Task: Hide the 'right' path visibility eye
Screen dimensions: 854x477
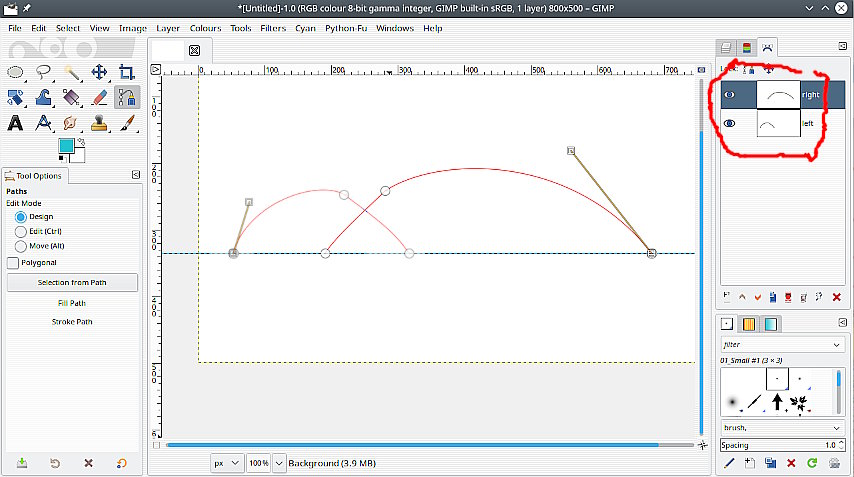Action: click(x=730, y=95)
